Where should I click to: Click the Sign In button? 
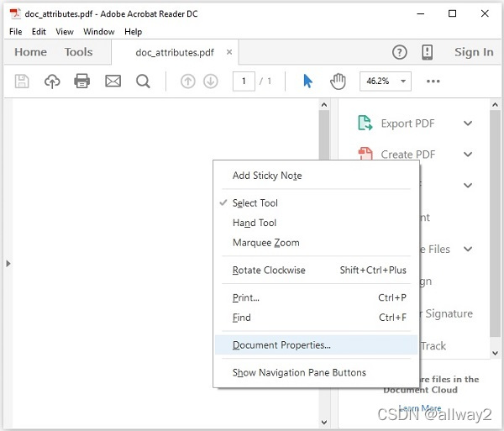(x=474, y=52)
